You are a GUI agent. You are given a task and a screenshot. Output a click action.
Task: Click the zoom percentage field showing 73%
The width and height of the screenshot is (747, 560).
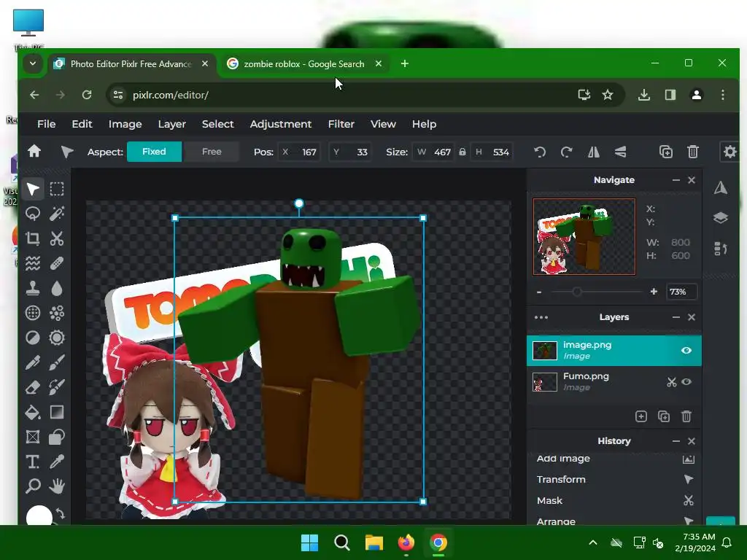pos(681,292)
